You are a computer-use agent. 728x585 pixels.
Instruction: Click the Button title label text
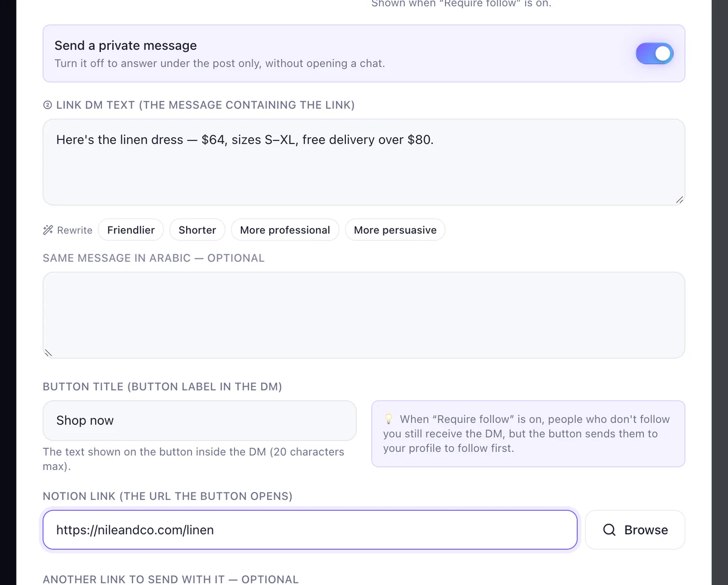[162, 387]
